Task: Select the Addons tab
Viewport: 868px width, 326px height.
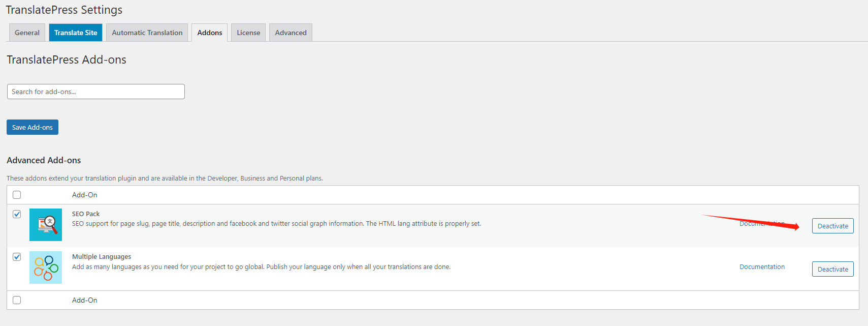Action: coord(209,33)
